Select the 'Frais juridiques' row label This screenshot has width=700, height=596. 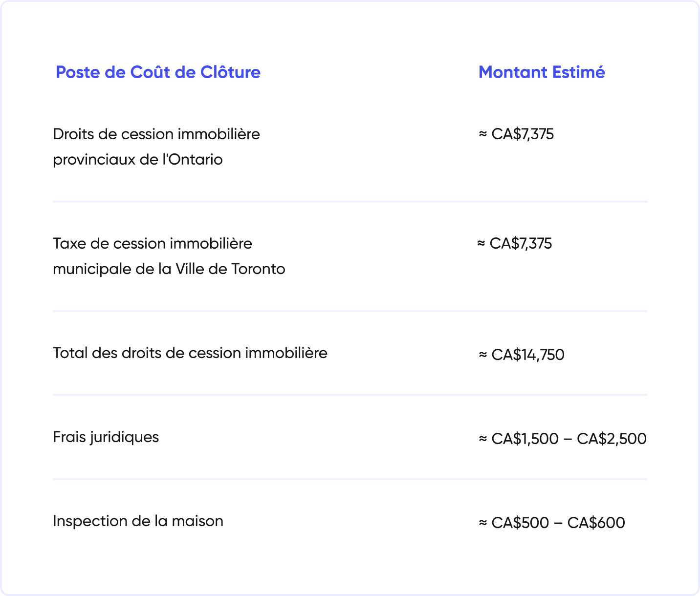coord(106,437)
